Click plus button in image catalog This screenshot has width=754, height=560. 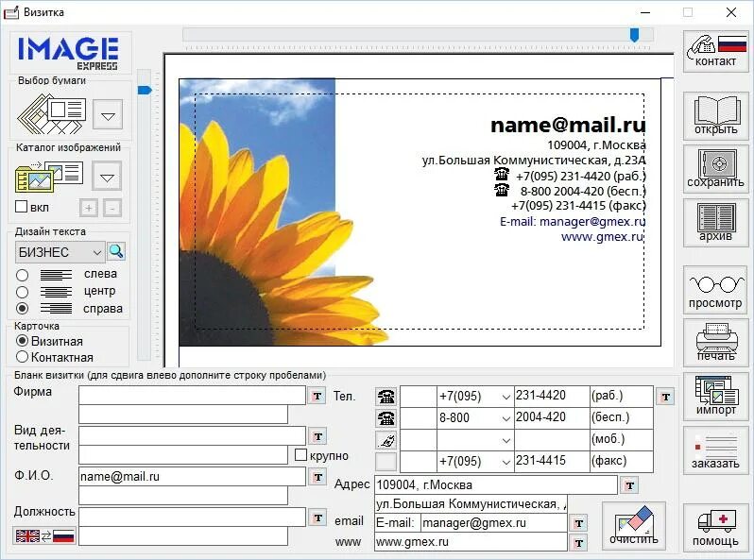pos(89,208)
